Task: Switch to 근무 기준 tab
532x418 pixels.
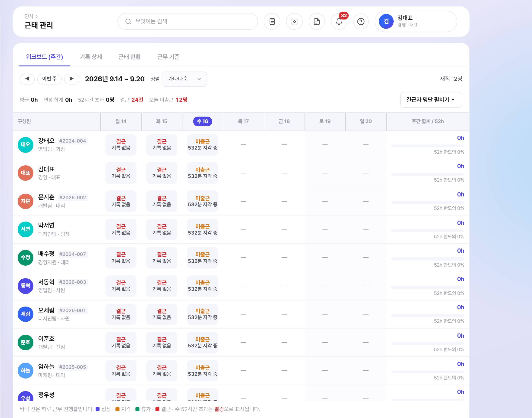Action: click(168, 57)
